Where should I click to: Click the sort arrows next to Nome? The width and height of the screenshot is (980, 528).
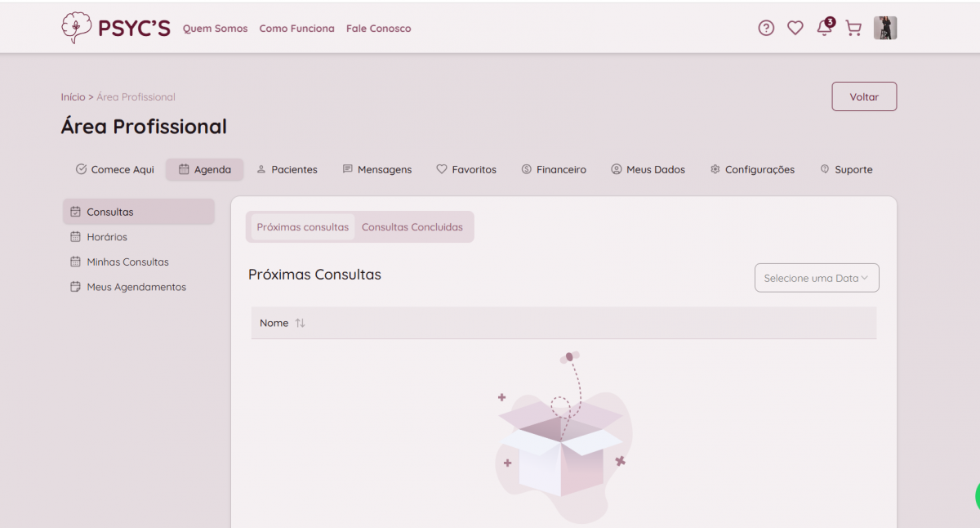coord(301,323)
